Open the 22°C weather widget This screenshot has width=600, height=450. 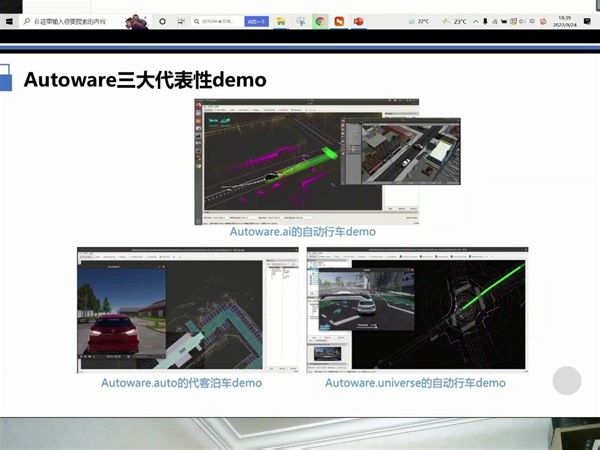(419, 21)
